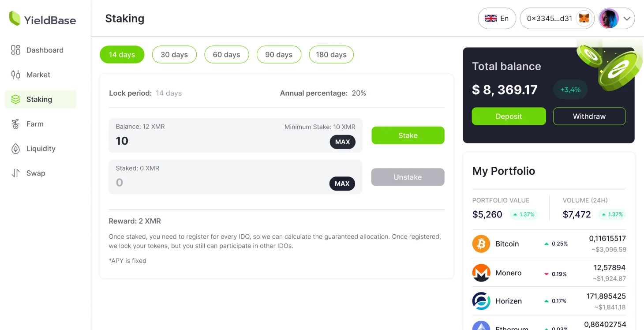Click the Withdraw button

pos(589,116)
